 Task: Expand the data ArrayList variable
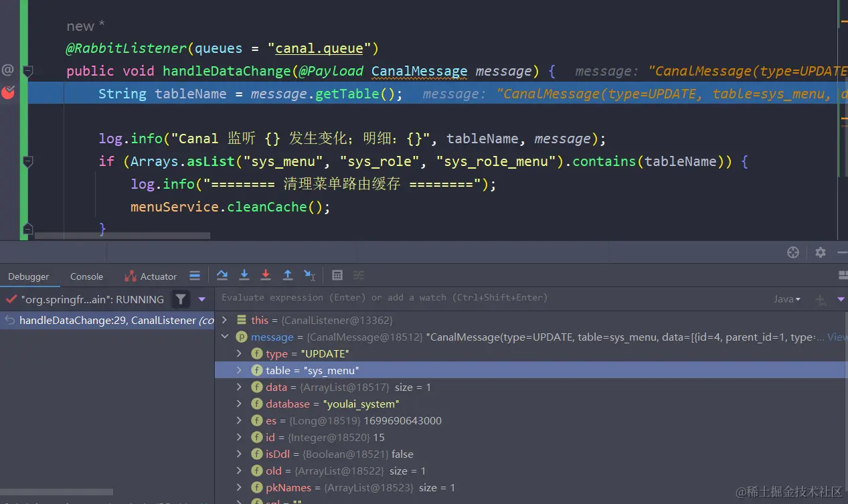[x=239, y=387]
